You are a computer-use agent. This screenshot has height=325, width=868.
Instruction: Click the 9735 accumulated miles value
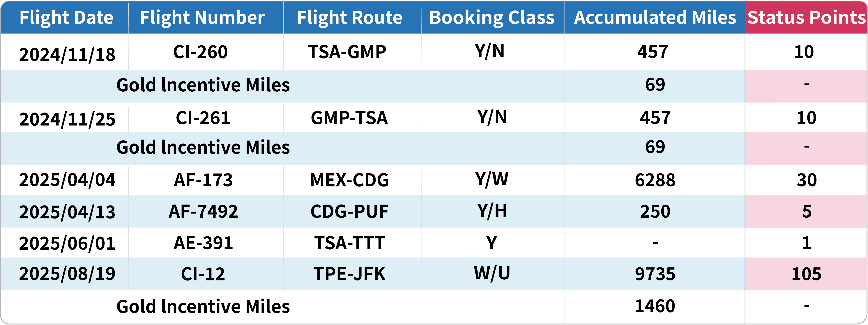coord(655,274)
